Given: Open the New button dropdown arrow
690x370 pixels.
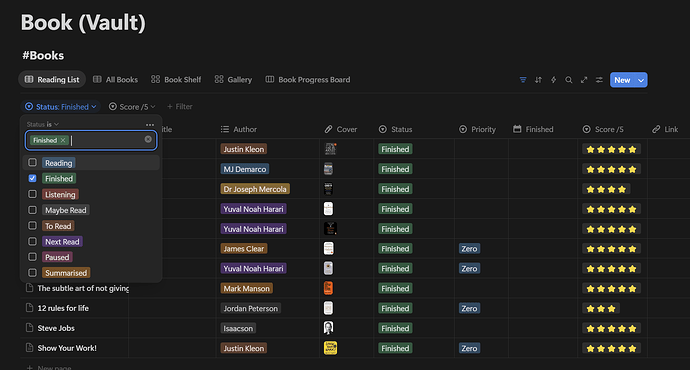Looking at the screenshot, I should coord(641,80).
